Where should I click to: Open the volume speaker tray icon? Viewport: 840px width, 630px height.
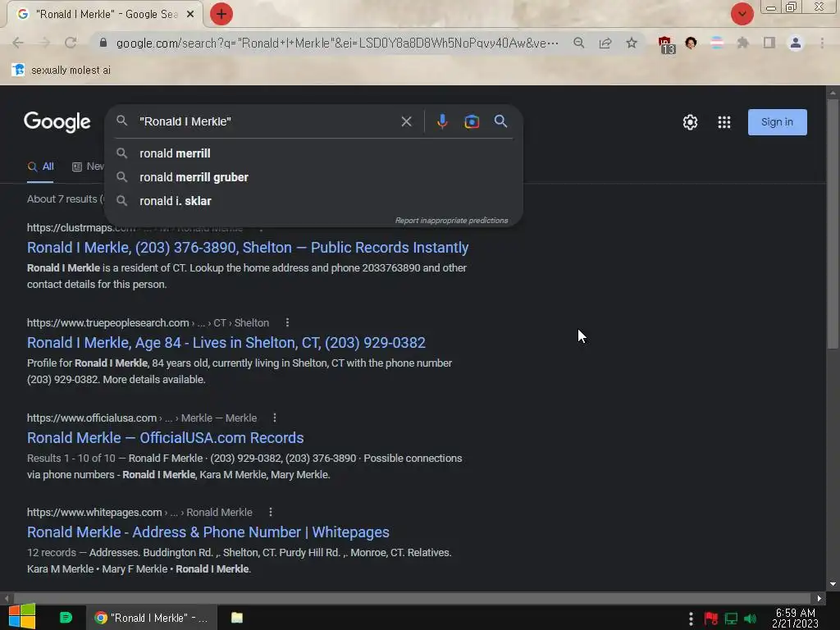click(750, 619)
